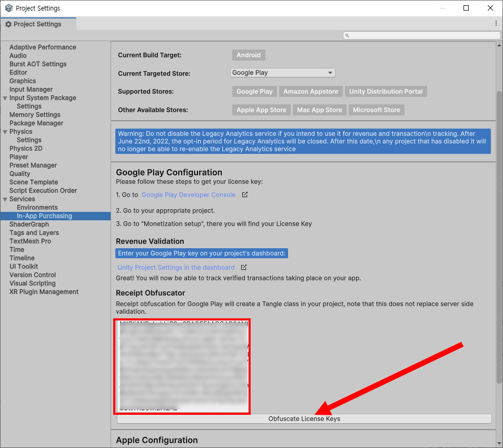The image size is (503, 448).
Task: Click the Android build target button
Action: (249, 55)
